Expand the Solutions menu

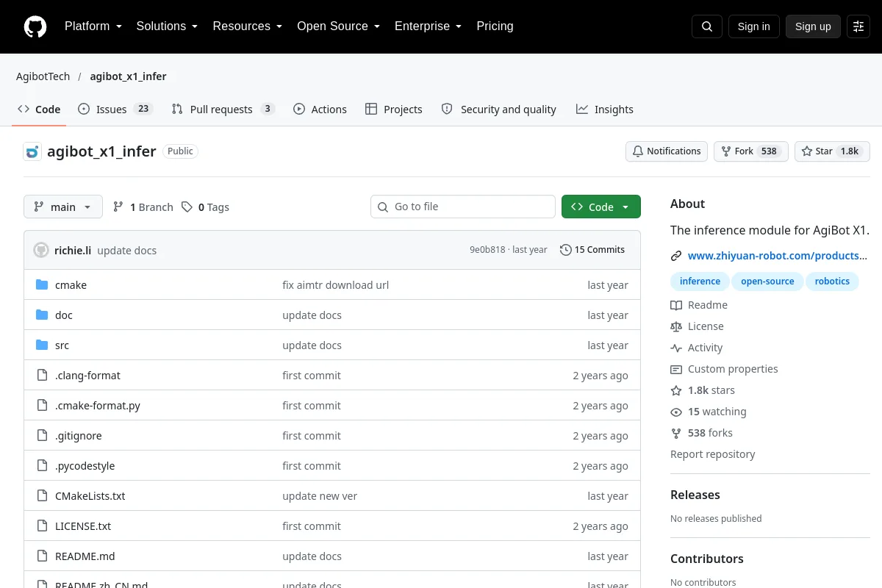tap(167, 26)
